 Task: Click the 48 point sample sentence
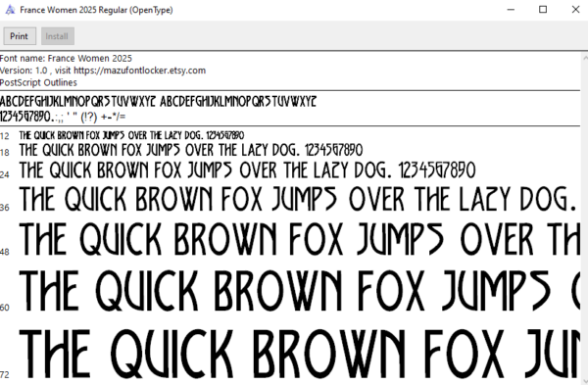click(x=299, y=239)
